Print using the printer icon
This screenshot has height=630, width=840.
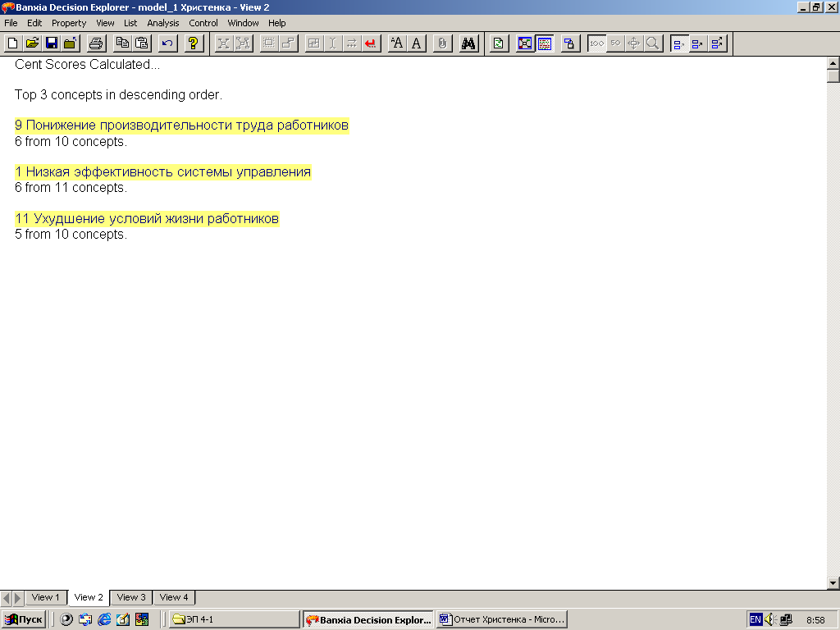97,43
